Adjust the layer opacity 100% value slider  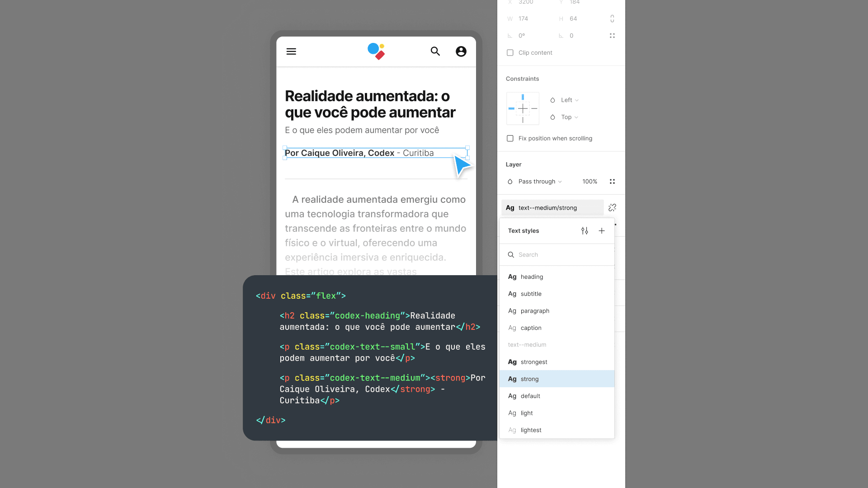pyautogui.click(x=589, y=181)
